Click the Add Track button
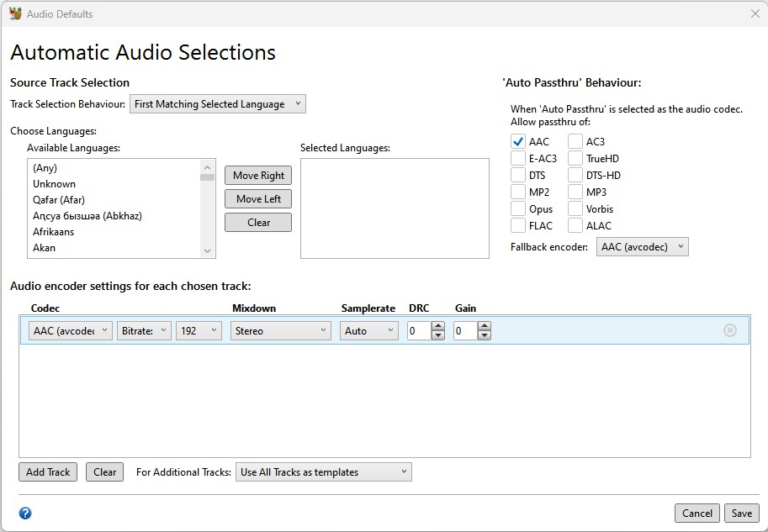 tap(48, 472)
